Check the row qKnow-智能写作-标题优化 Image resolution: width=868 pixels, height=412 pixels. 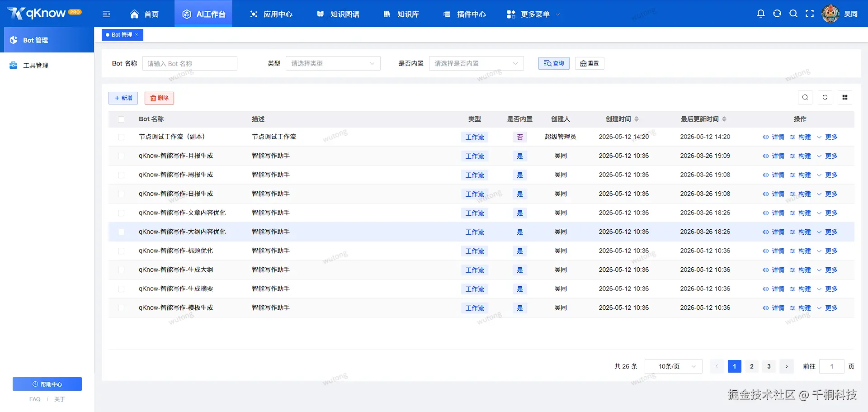121,251
